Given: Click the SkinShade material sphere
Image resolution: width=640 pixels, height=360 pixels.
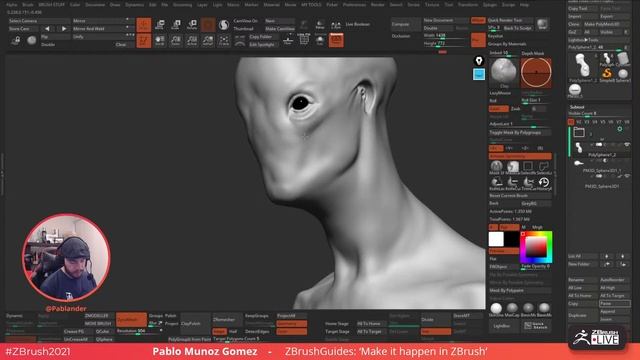Looking at the screenshot, I should (x=496, y=308).
